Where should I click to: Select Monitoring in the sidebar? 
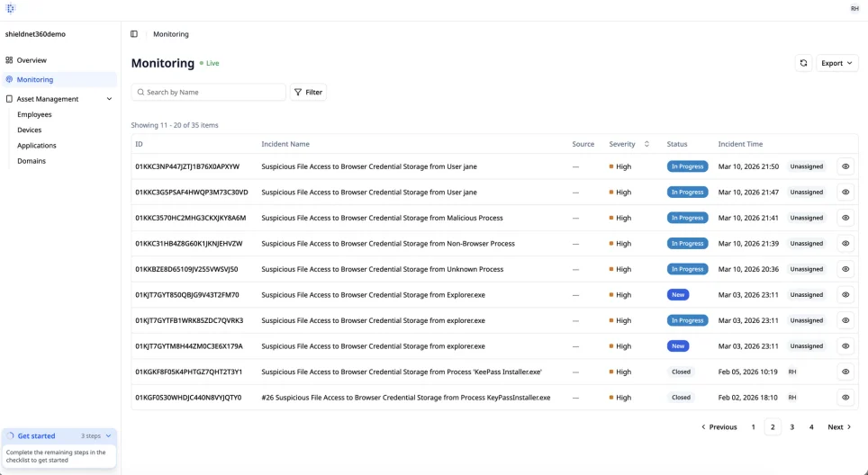click(59, 80)
